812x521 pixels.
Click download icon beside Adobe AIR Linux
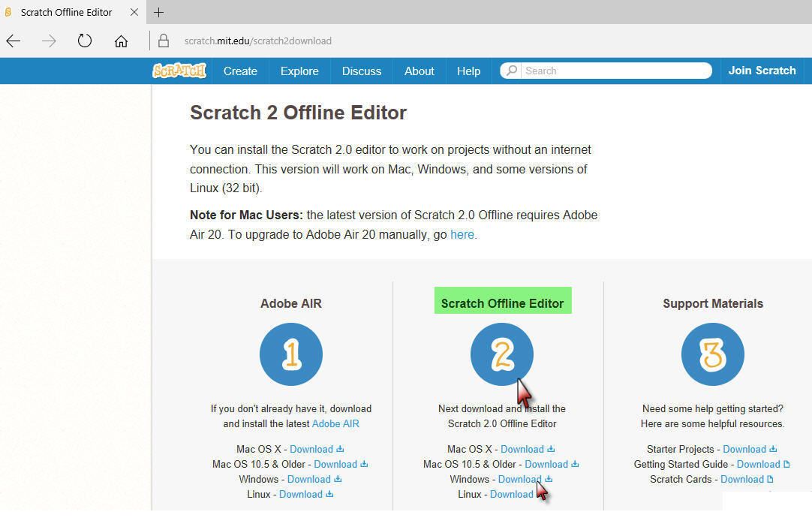(329, 494)
